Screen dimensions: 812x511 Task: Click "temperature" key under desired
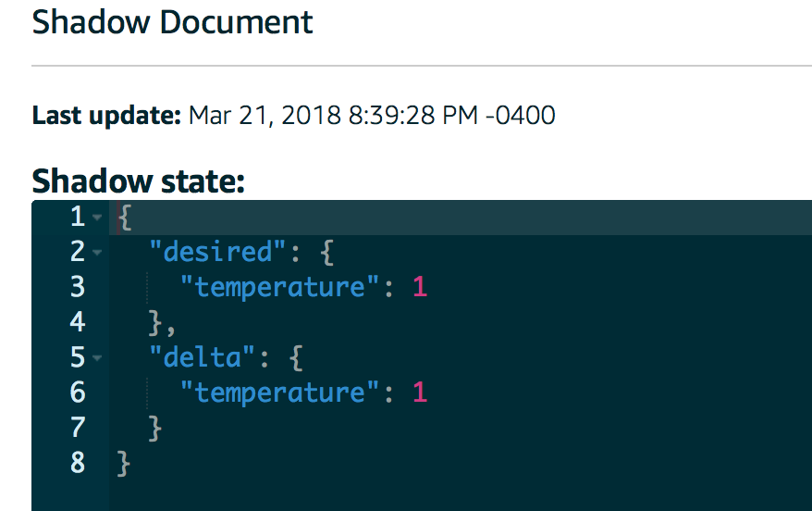tap(279, 287)
